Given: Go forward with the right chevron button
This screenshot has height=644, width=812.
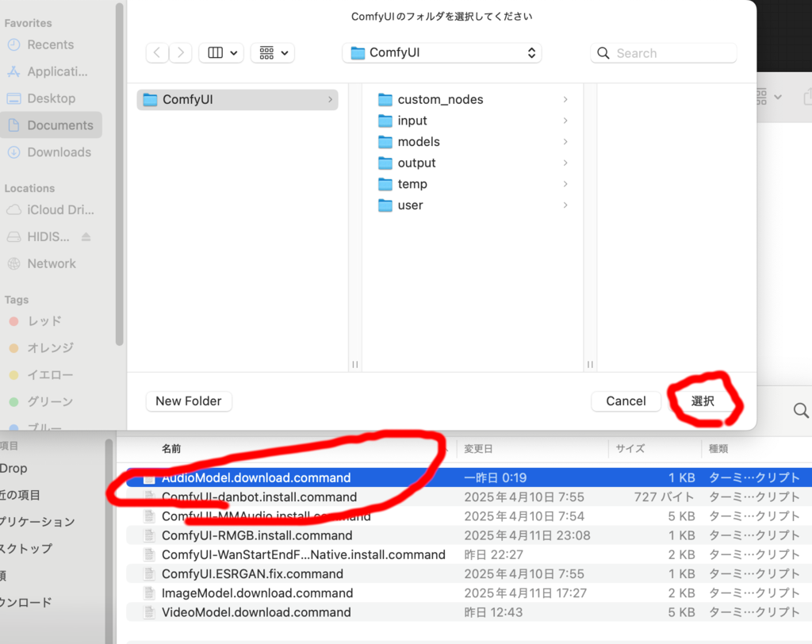Looking at the screenshot, I should [180, 53].
